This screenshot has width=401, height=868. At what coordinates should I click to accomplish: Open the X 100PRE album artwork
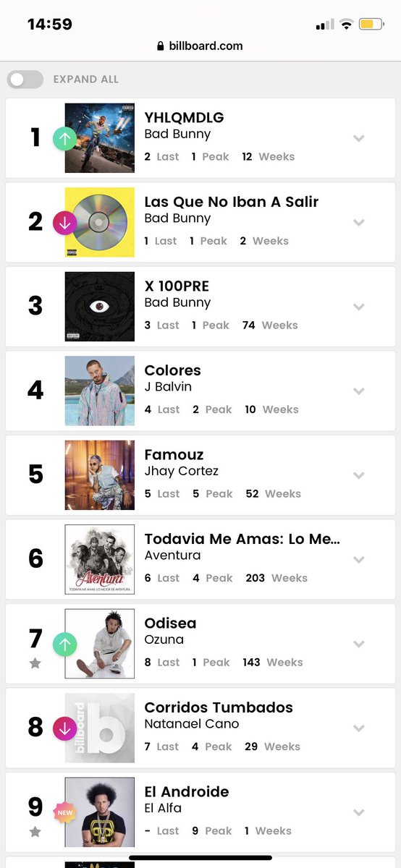[x=100, y=307]
